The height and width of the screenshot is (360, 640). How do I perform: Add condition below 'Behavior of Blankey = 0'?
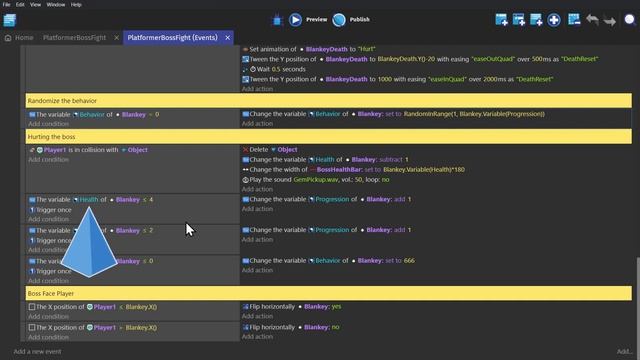pyautogui.click(x=49, y=124)
